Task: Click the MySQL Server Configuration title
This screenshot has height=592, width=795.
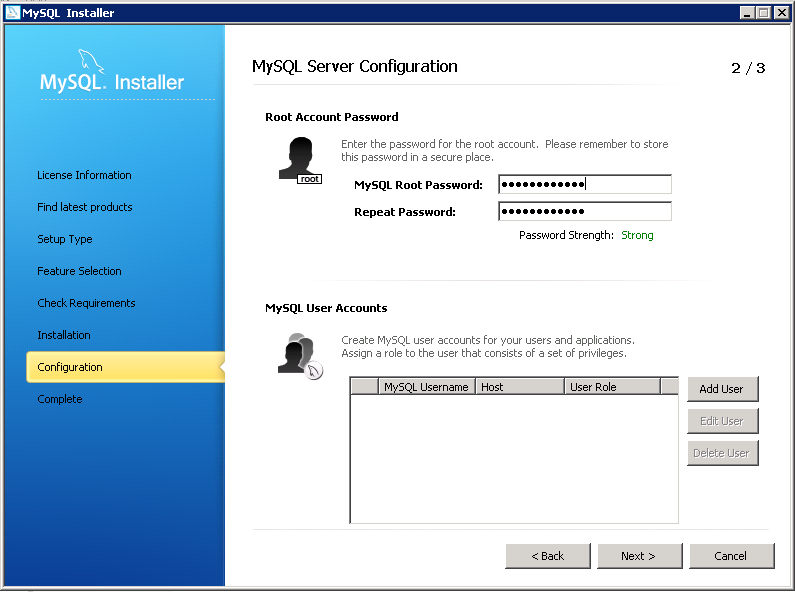Action: click(x=354, y=66)
